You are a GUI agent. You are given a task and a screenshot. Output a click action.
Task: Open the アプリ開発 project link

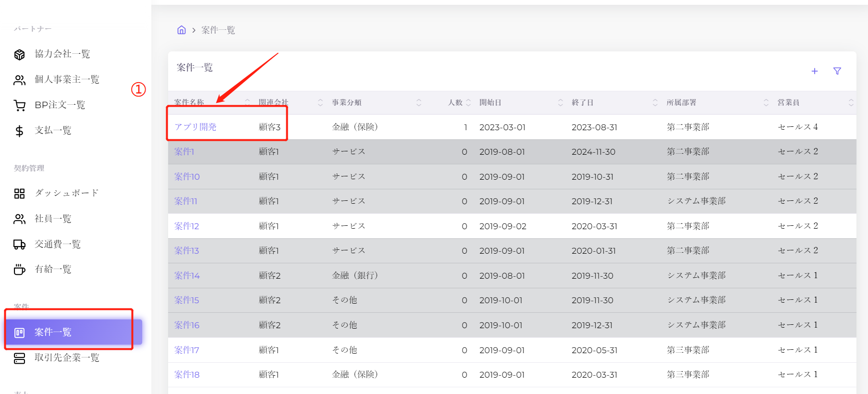pyautogui.click(x=196, y=127)
